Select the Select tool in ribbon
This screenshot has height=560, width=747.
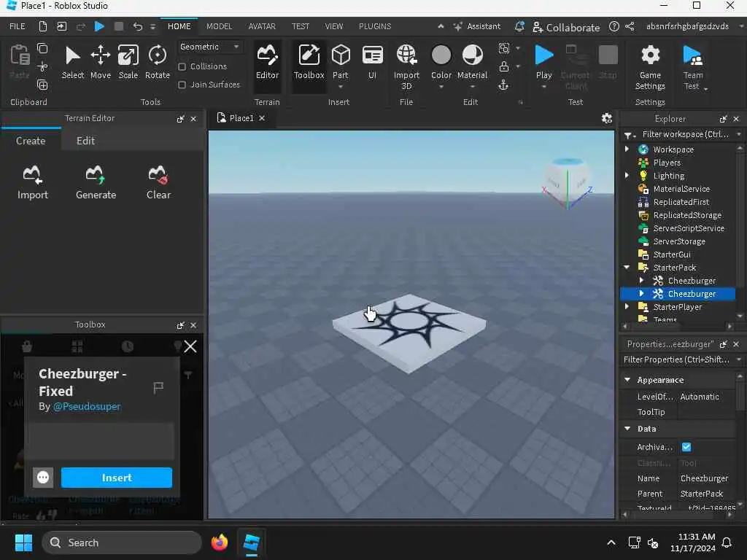point(72,63)
